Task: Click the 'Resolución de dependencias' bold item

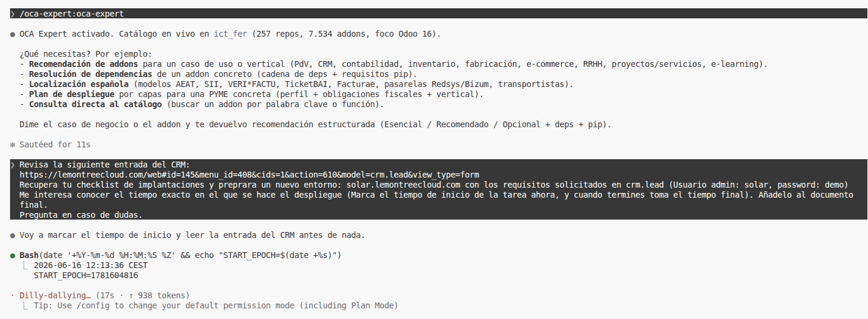Action: coord(91,74)
